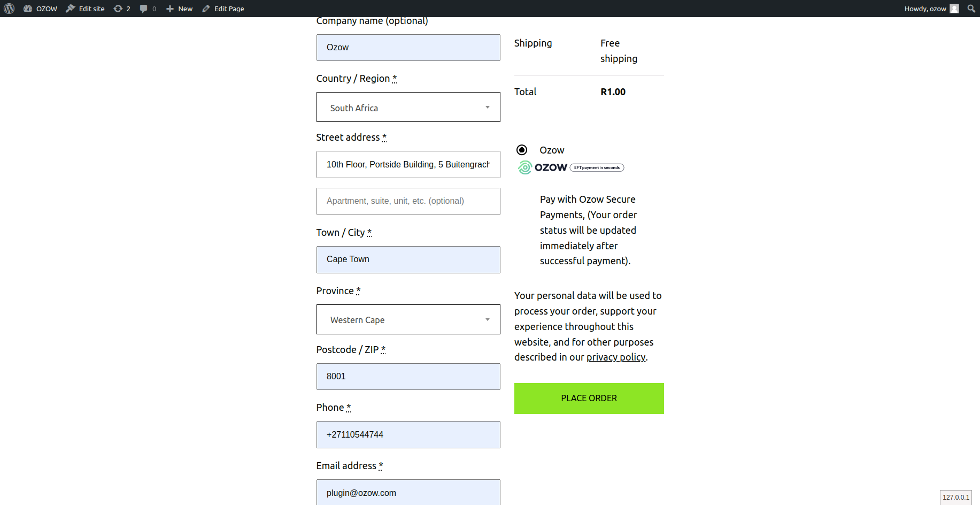The height and width of the screenshot is (505, 980).
Task: Click the admin bar search icon
Action: pyautogui.click(x=971, y=9)
